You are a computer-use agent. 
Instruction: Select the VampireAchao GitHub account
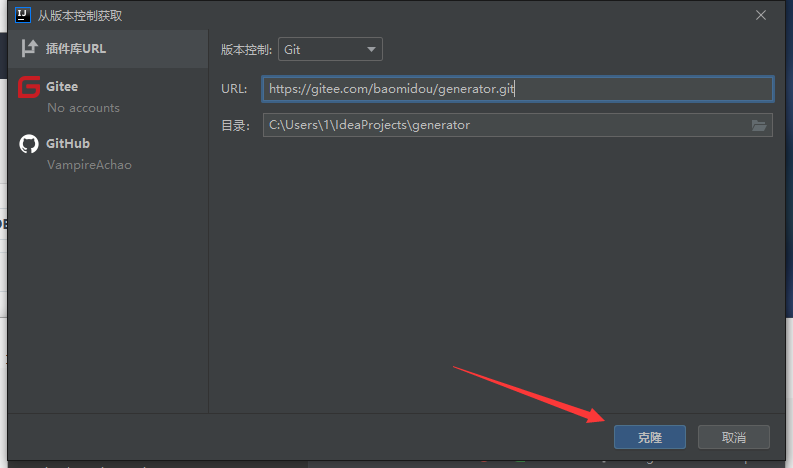(89, 165)
